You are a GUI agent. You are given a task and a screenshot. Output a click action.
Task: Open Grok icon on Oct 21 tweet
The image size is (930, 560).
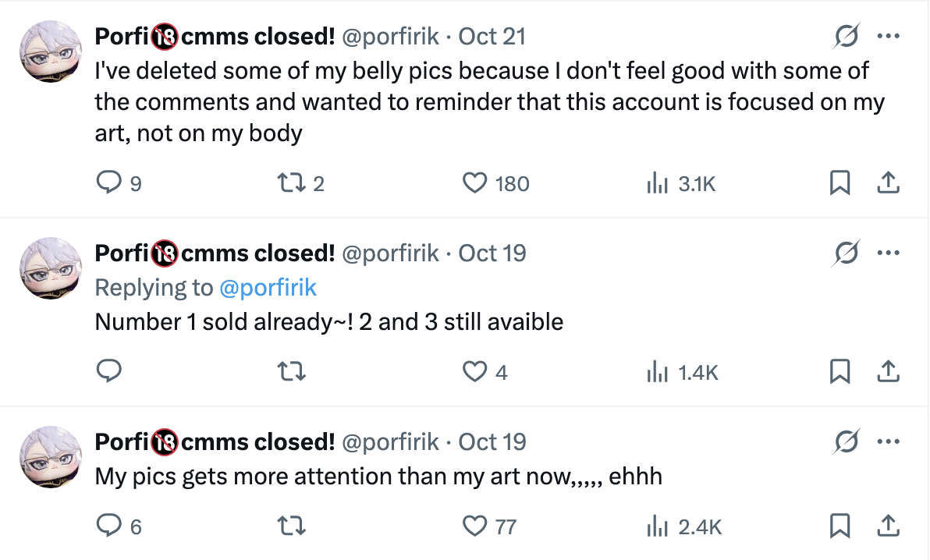tap(847, 36)
